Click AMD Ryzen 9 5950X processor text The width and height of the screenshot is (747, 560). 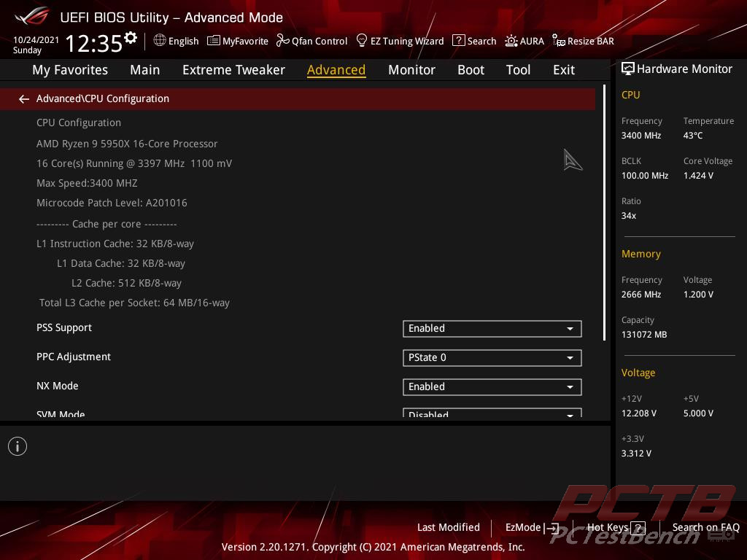click(127, 144)
